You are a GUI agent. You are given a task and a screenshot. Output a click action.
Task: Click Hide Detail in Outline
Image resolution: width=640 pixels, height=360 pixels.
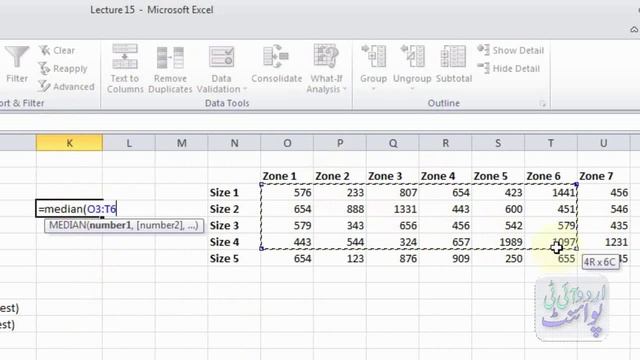tap(509, 68)
